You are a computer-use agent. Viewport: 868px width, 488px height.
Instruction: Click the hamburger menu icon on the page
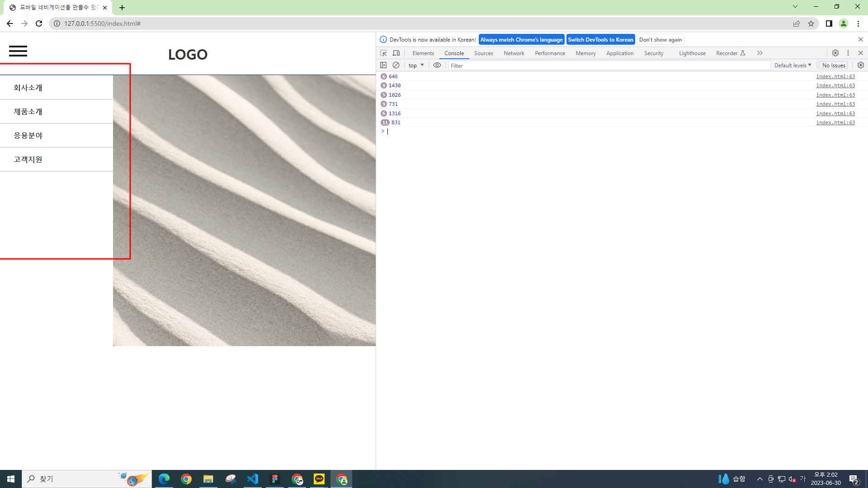(x=18, y=51)
